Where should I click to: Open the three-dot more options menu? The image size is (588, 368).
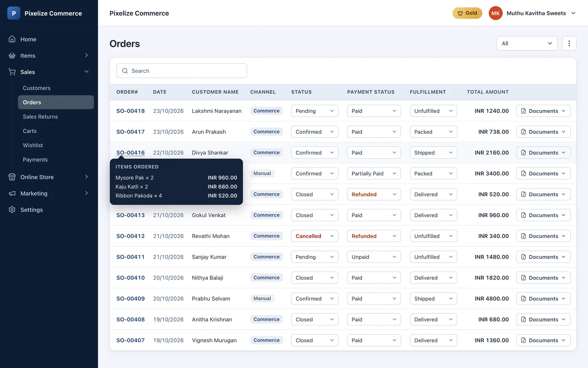click(569, 43)
